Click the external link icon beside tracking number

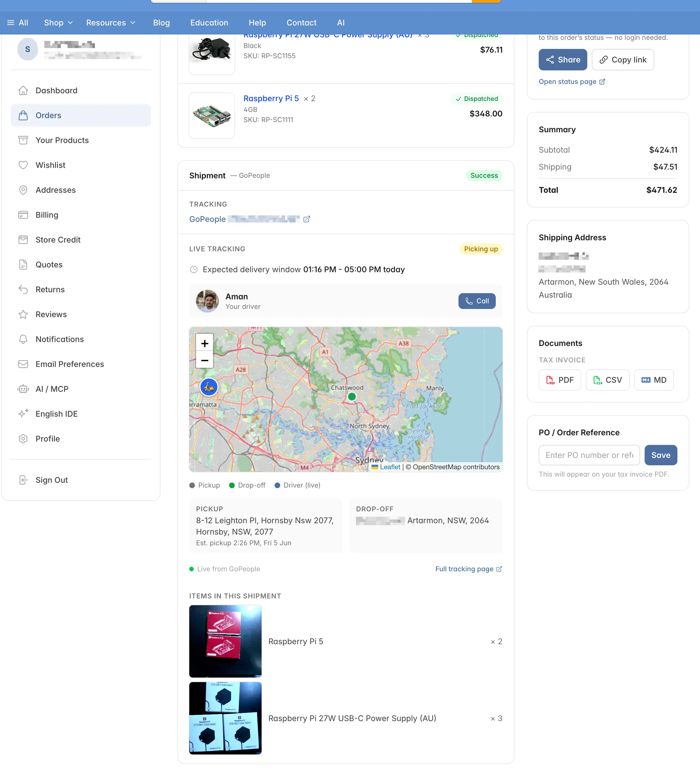coord(306,219)
